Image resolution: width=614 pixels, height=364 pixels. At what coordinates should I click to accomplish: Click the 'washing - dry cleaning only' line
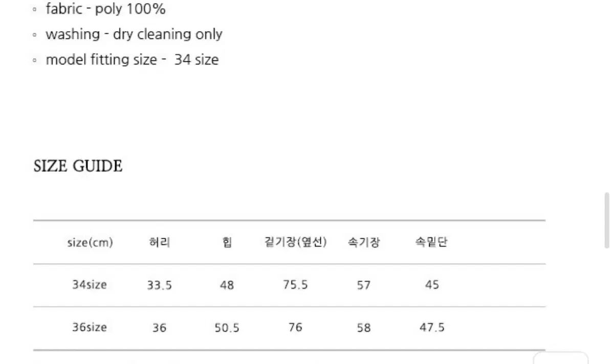[x=134, y=34]
